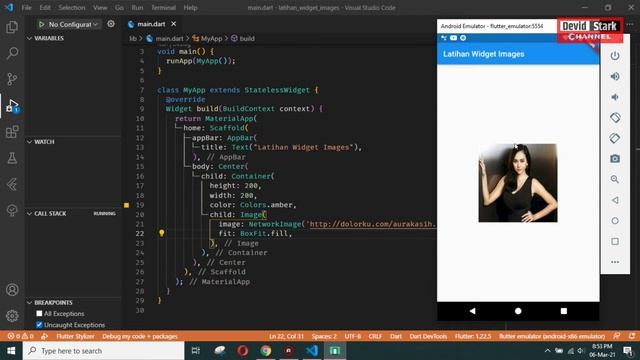The height and width of the screenshot is (360, 640).
Task: Open the View menu
Action: (x=100, y=8)
